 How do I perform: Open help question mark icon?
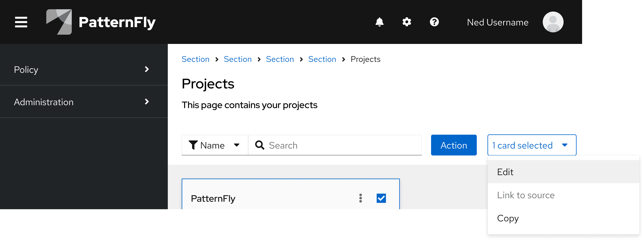point(434,22)
